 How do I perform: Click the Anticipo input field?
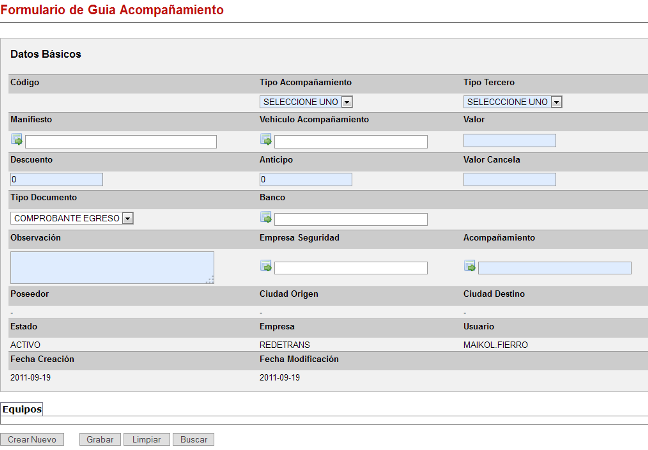point(306,180)
